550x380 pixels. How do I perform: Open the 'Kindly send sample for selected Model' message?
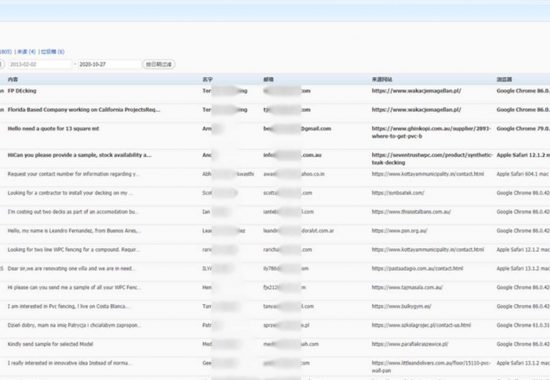51,345
